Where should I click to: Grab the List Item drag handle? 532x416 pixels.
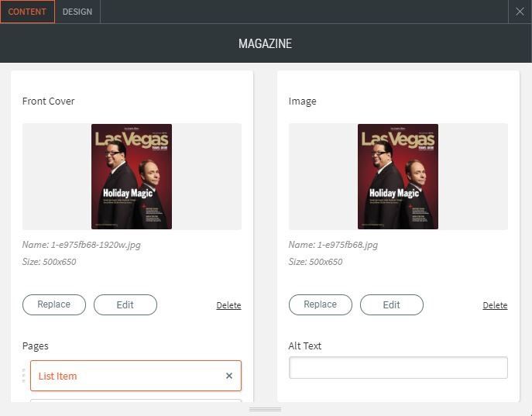23,376
